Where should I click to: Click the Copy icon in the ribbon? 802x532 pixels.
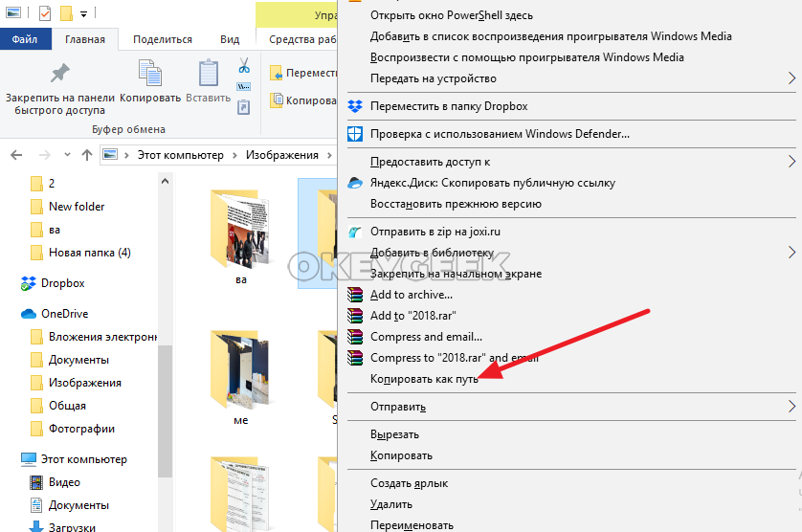pos(150,75)
